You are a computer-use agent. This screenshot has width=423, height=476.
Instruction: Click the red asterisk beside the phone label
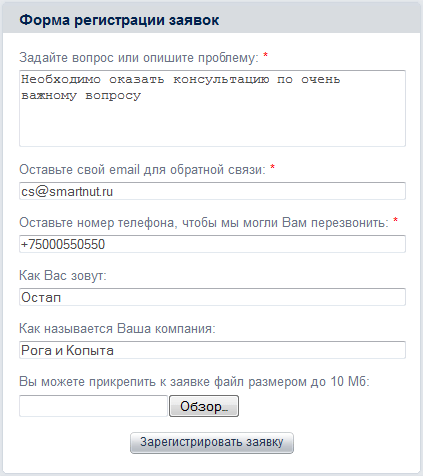[395, 220]
